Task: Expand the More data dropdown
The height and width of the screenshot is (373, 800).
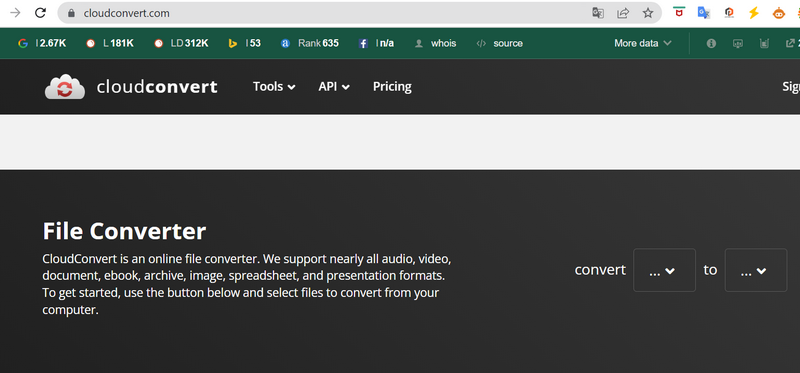Action: pos(643,43)
